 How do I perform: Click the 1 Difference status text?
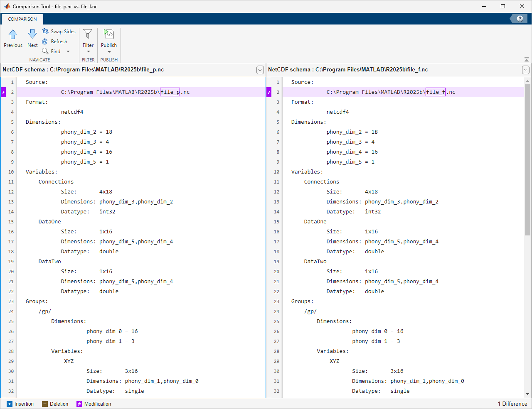pyautogui.click(x=512, y=404)
